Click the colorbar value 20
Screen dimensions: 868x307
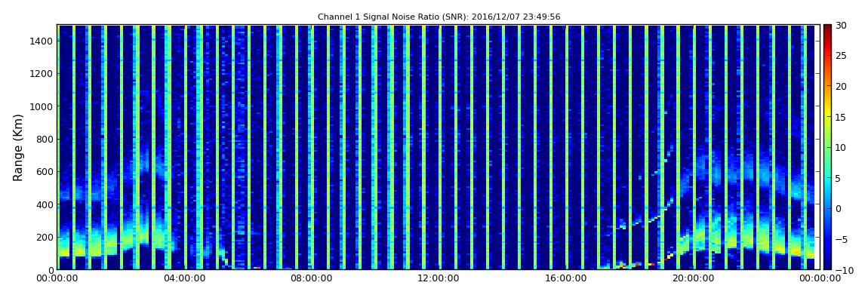click(841, 86)
